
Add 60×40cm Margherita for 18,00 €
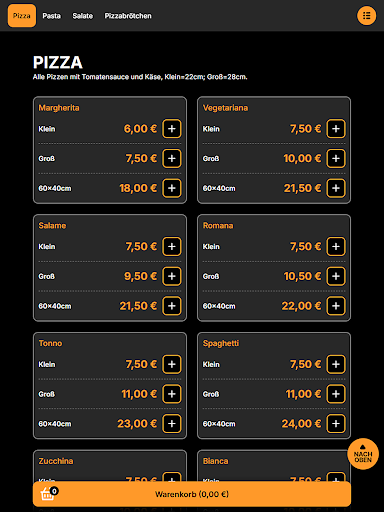tap(172, 188)
